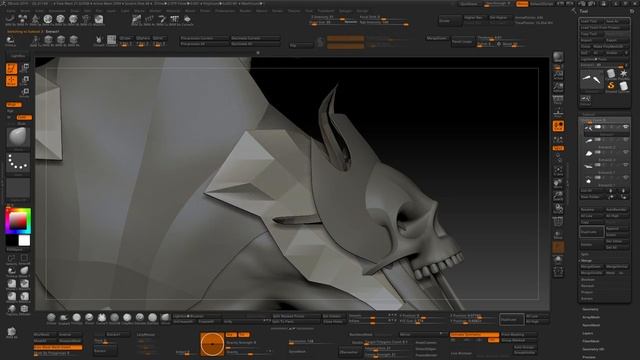
Task: Toggle PolyF polyframe display
Action: (558, 222)
